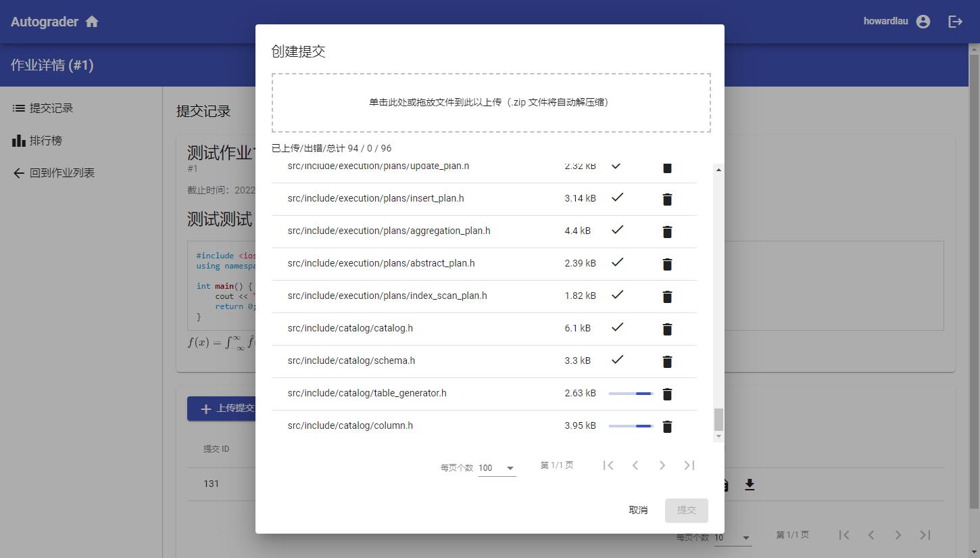Click next-page icon in background table pagination
Screen dimensions: 980x558
click(898, 535)
